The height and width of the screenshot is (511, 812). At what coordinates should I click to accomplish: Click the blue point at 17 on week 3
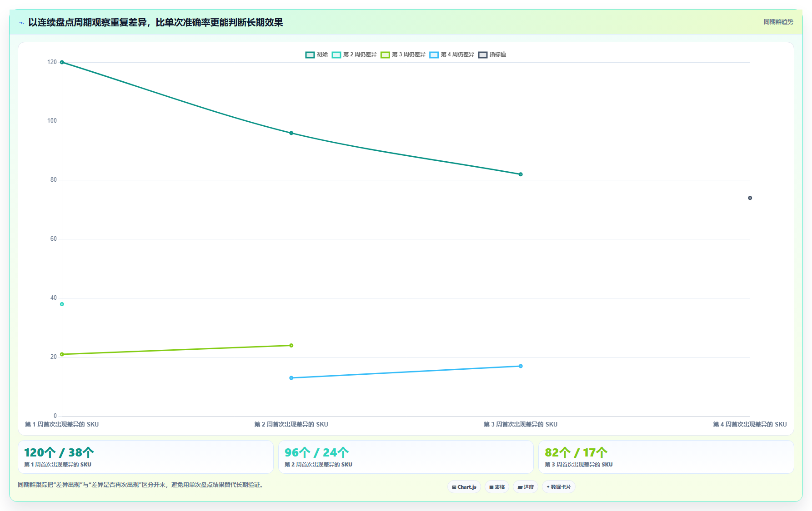pos(521,366)
